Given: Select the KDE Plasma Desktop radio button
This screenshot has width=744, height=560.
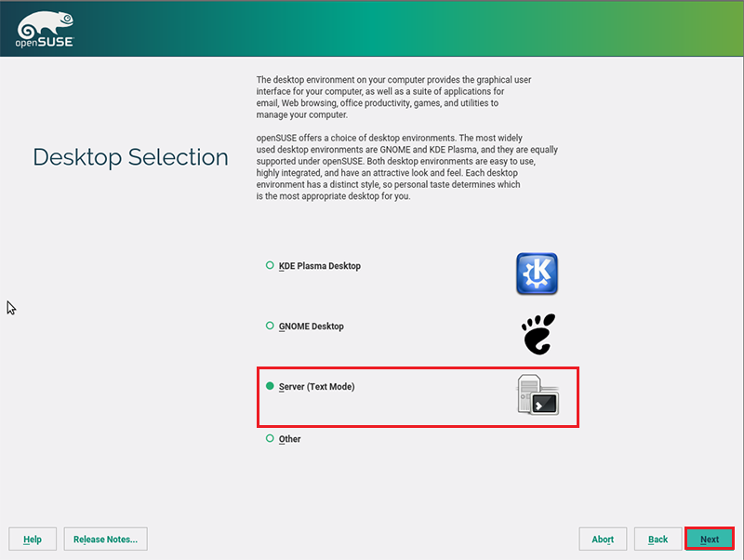Looking at the screenshot, I should pyautogui.click(x=270, y=266).
